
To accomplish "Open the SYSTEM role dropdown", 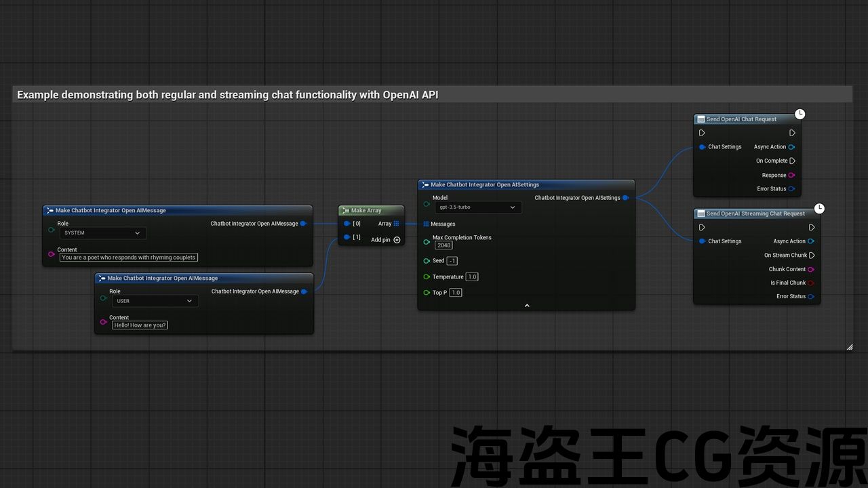I will 102,233.
